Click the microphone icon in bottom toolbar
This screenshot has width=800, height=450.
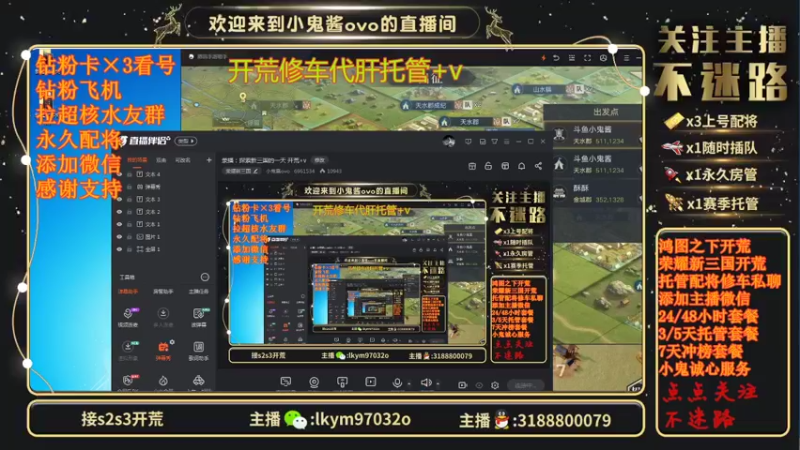pyautogui.click(x=396, y=383)
